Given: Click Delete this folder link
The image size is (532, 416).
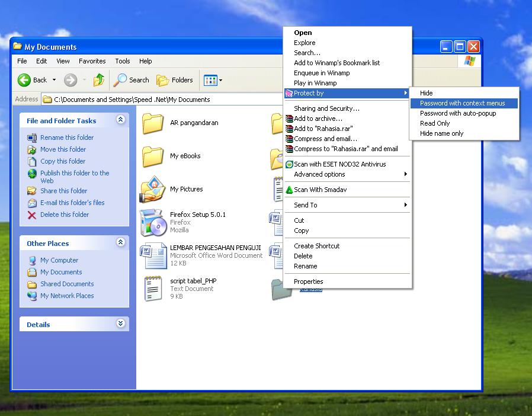Looking at the screenshot, I should (65, 215).
